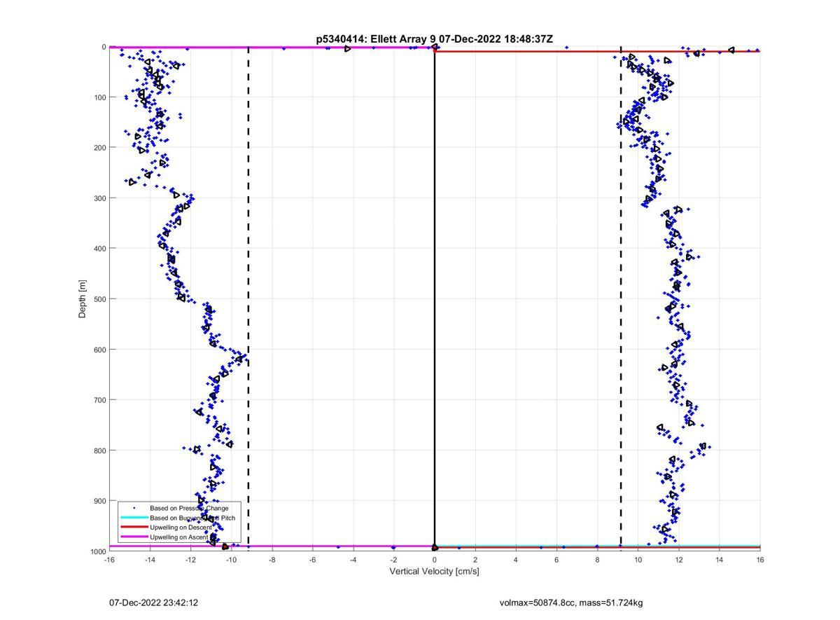Click velocity-axis tick label '-14'

[x=150, y=560]
